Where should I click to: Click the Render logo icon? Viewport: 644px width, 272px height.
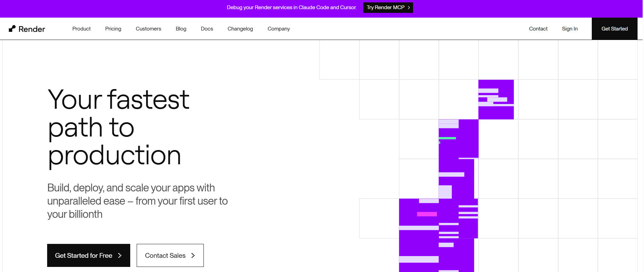(12, 29)
